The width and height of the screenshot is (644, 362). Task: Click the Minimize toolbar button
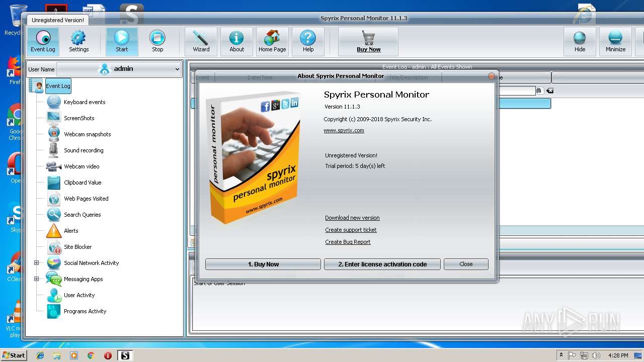tap(615, 41)
